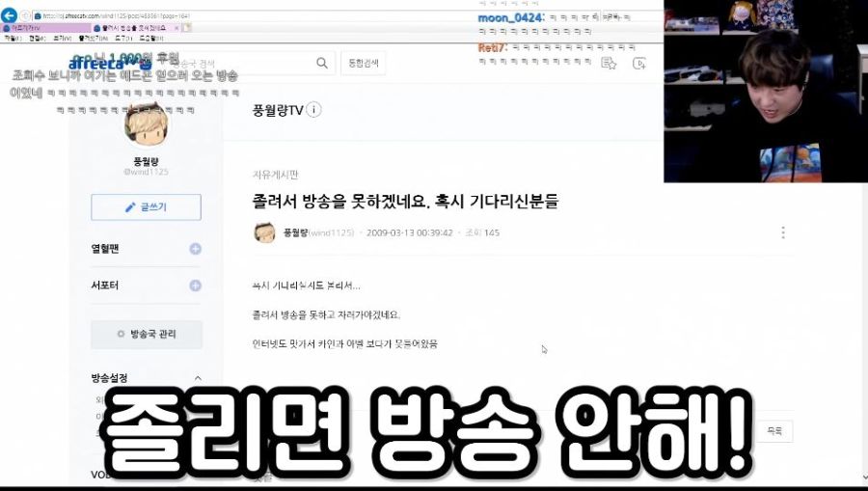
Task: Click the plus icon next to 열혈팬
Action: [x=195, y=249]
